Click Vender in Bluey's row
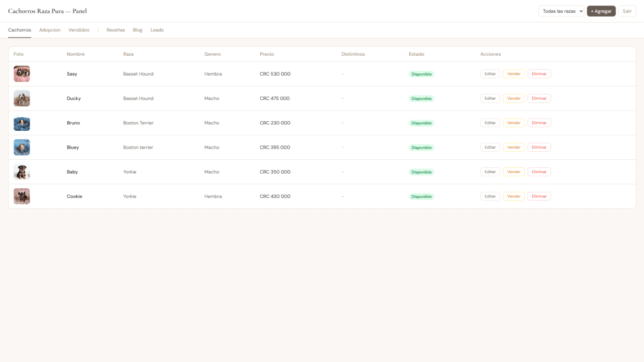This screenshot has height=362, width=644. 514,147
